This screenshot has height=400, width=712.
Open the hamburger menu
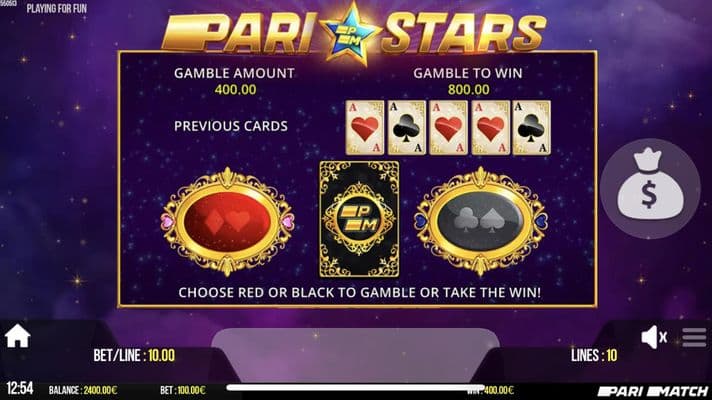694,337
